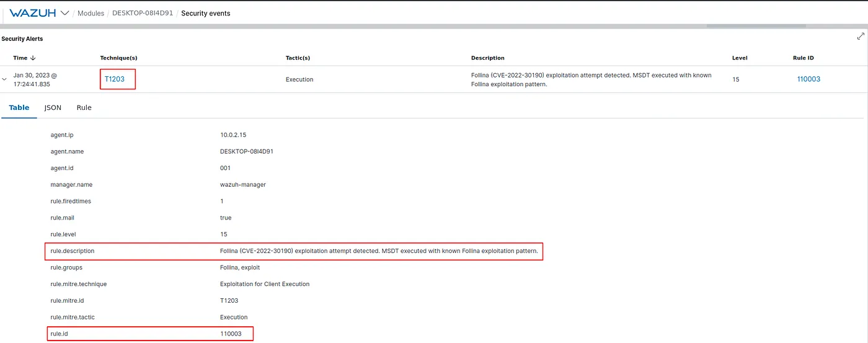
Task: Click the Description column header
Action: pyautogui.click(x=487, y=58)
